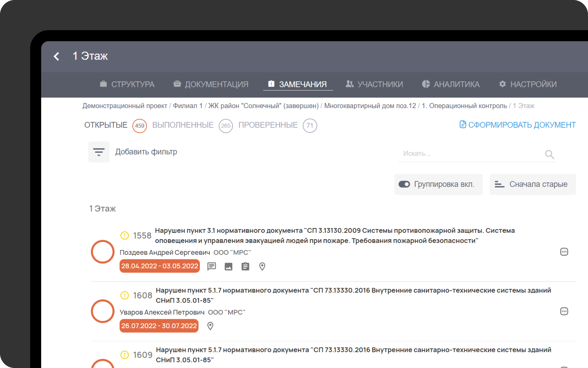Image resolution: width=588 pixels, height=368 pixels.
Task: Click author Уваров Алексей Петрович
Action: point(162,312)
